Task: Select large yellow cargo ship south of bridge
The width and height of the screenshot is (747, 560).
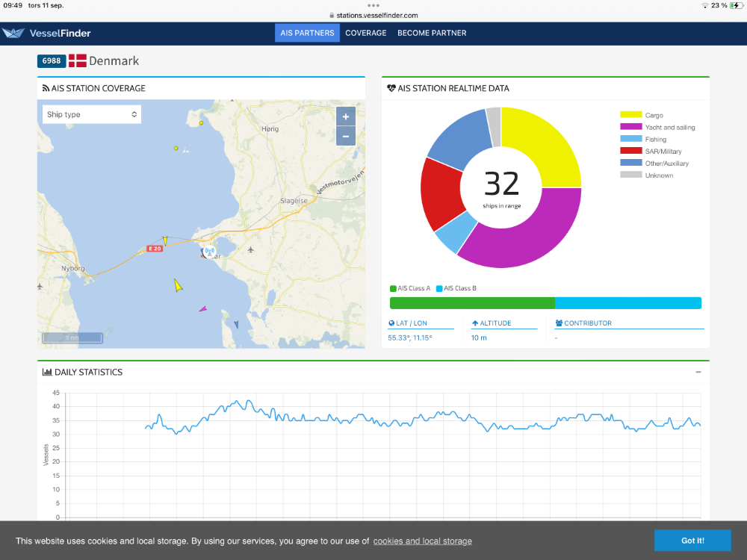Action: pos(178,285)
